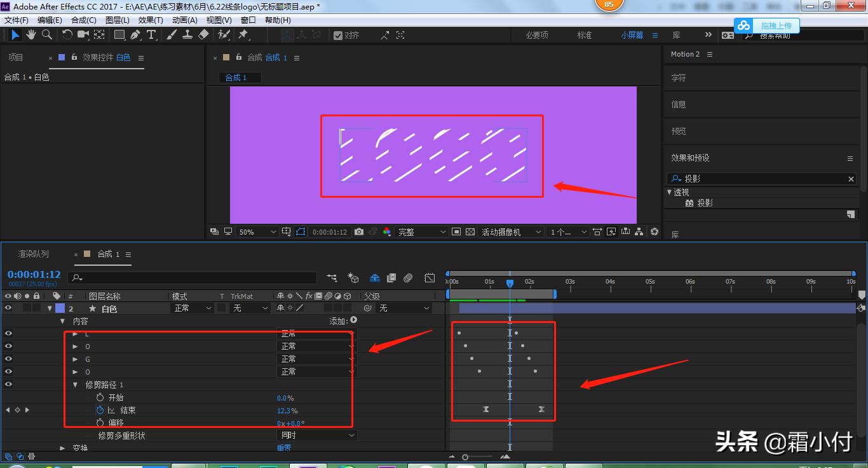Hide the 白色 layer with eye icon

(8, 308)
